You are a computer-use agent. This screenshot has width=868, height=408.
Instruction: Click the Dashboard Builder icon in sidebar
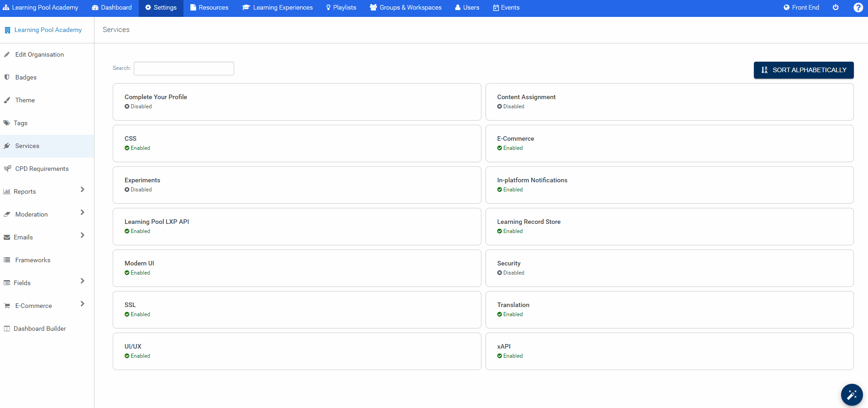(x=7, y=329)
